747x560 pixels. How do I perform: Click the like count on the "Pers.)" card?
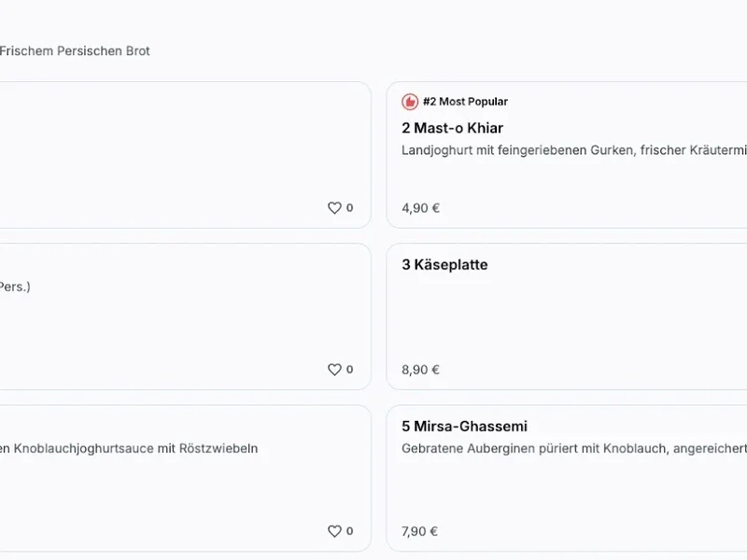tap(350, 370)
